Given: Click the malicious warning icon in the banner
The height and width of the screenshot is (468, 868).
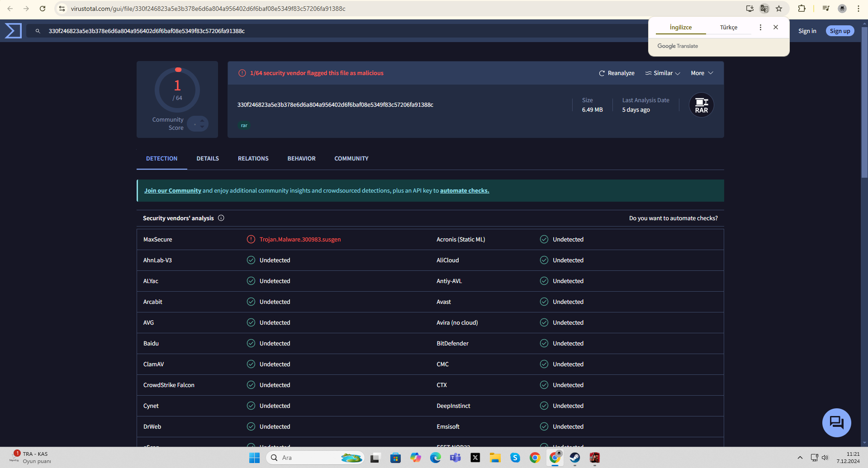Looking at the screenshot, I should (242, 73).
